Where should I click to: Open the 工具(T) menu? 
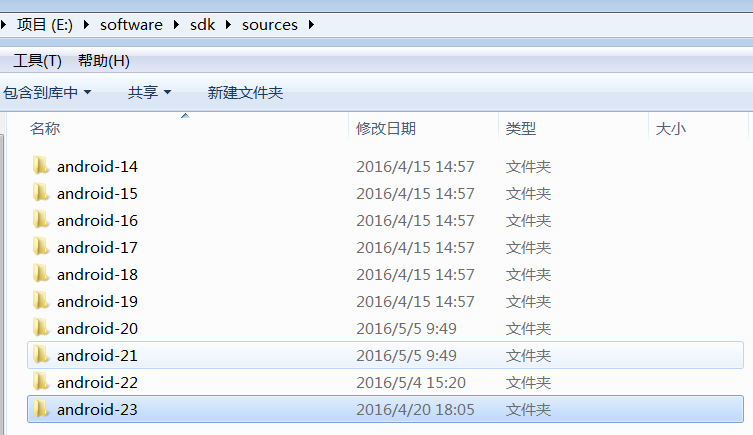pyautogui.click(x=37, y=61)
